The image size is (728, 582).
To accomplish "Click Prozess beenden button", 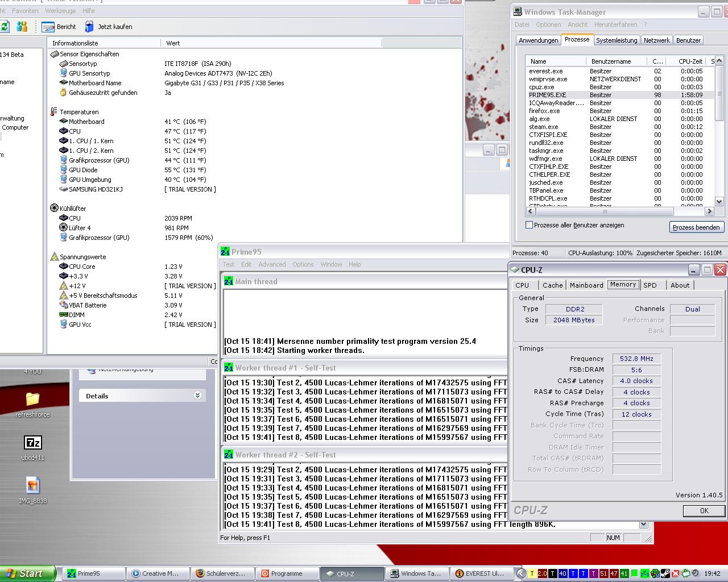I will click(696, 227).
